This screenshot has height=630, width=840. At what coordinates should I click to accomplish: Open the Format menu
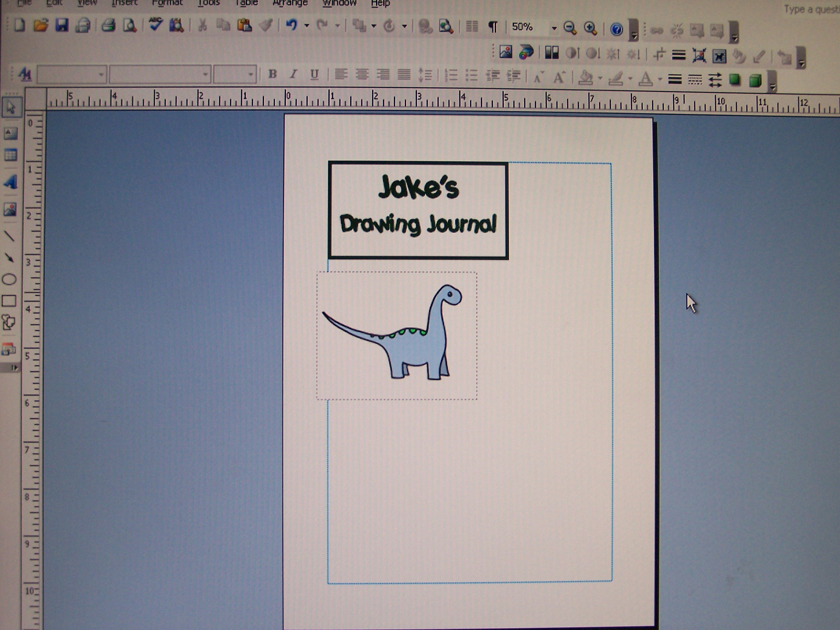coord(167,3)
